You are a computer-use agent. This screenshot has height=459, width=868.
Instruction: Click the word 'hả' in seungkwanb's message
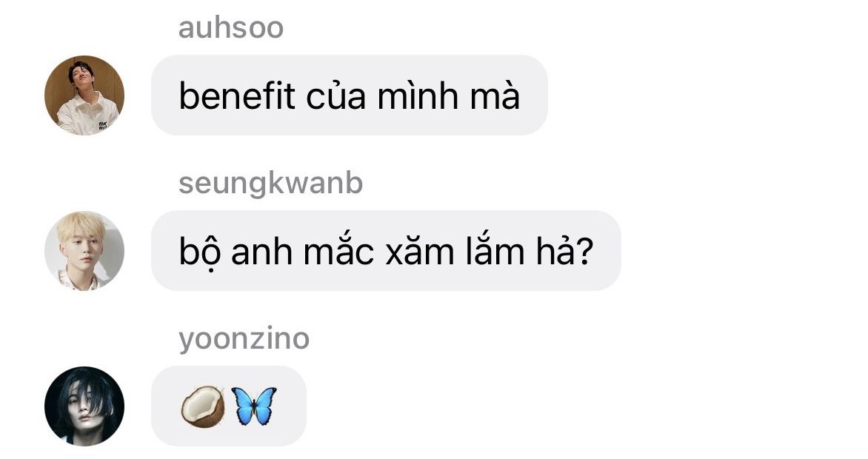pyautogui.click(x=555, y=251)
